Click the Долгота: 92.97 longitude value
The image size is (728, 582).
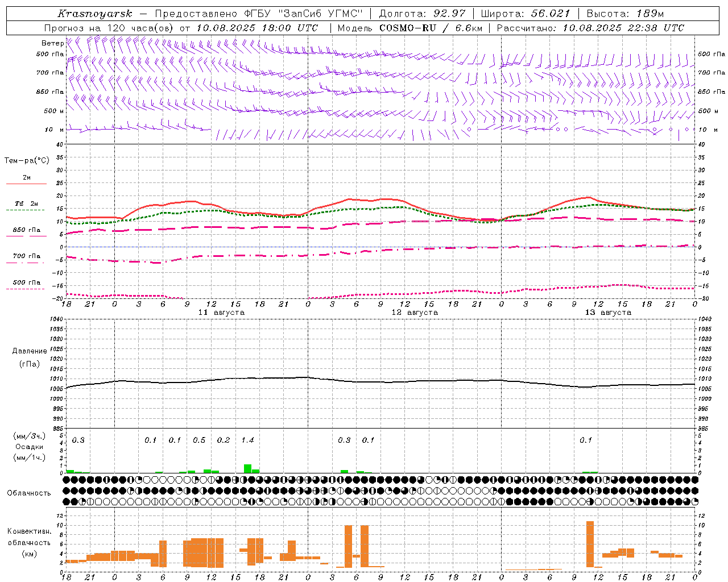[x=422, y=14]
